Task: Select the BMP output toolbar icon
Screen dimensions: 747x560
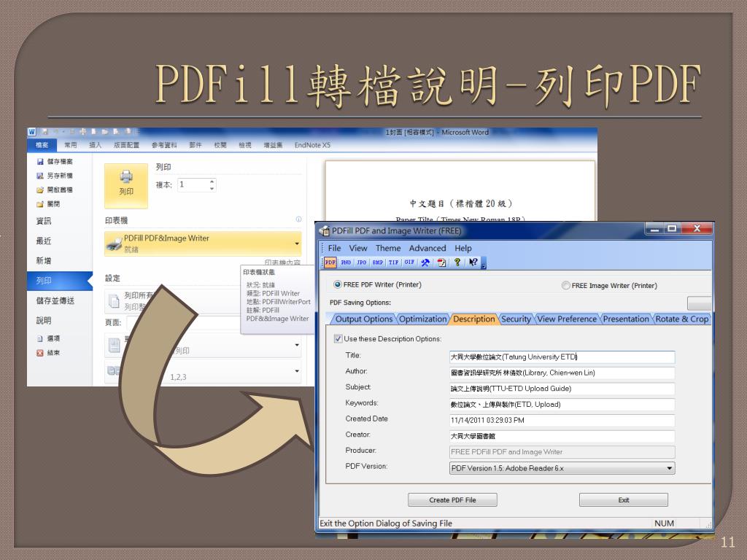Action: 378,262
